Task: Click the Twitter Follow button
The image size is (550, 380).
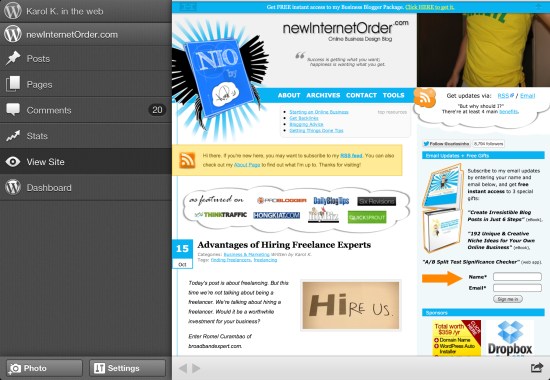Action: (x=447, y=144)
